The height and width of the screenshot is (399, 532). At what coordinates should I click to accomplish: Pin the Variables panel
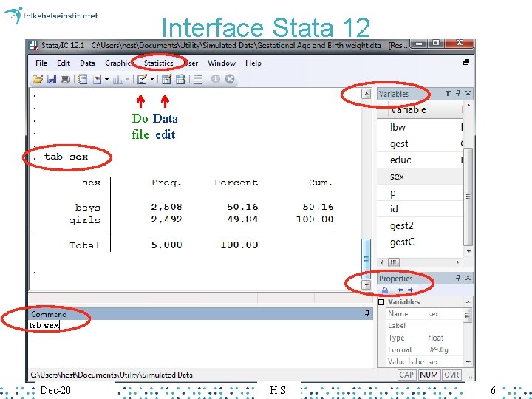click(458, 93)
